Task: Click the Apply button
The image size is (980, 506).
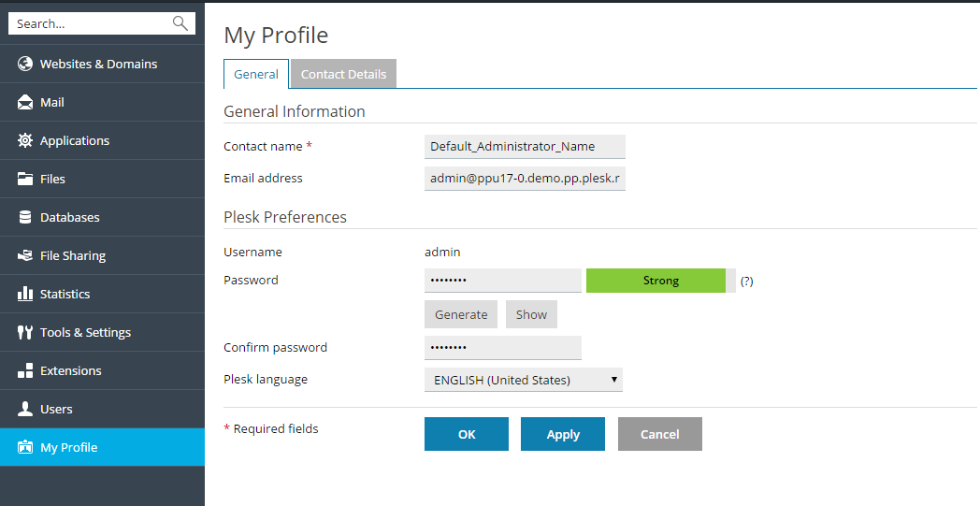Action: click(563, 434)
